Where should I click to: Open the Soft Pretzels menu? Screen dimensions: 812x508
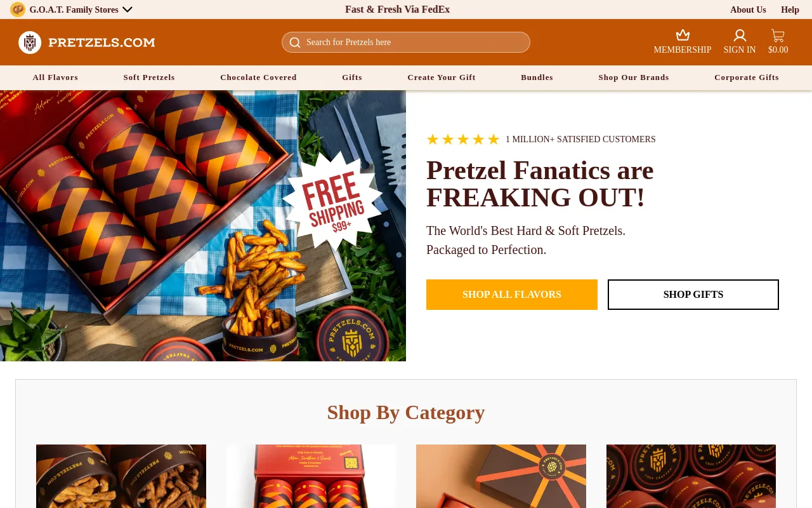[x=149, y=77]
